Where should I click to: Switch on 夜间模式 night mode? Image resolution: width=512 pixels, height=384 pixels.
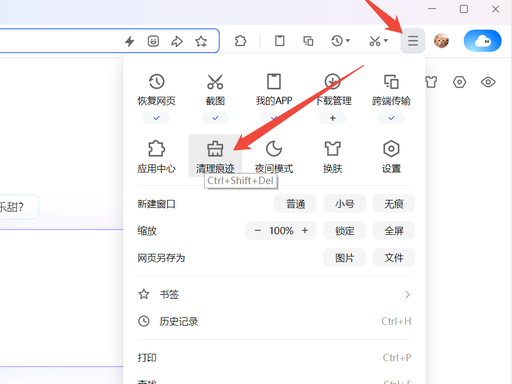pyautogui.click(x=274, y=157)
